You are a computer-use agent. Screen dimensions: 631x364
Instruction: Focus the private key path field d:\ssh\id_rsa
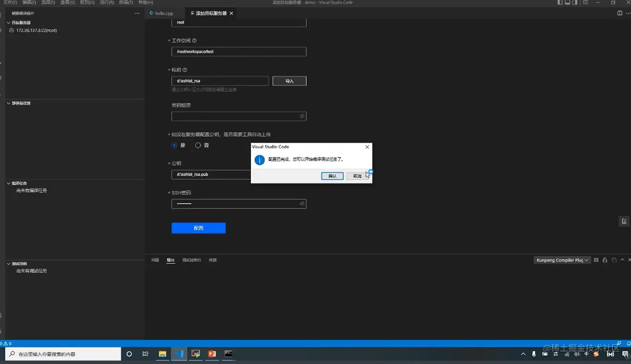tap(220, 81)
